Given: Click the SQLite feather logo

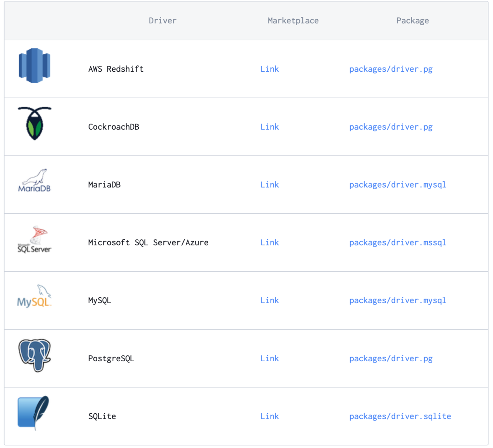Looking at the screenshot, I should coord(34,413).
